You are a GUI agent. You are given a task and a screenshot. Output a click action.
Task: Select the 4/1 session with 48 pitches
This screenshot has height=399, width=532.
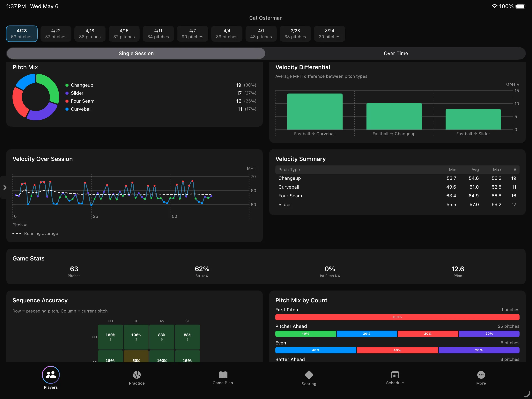coord(261,34)
